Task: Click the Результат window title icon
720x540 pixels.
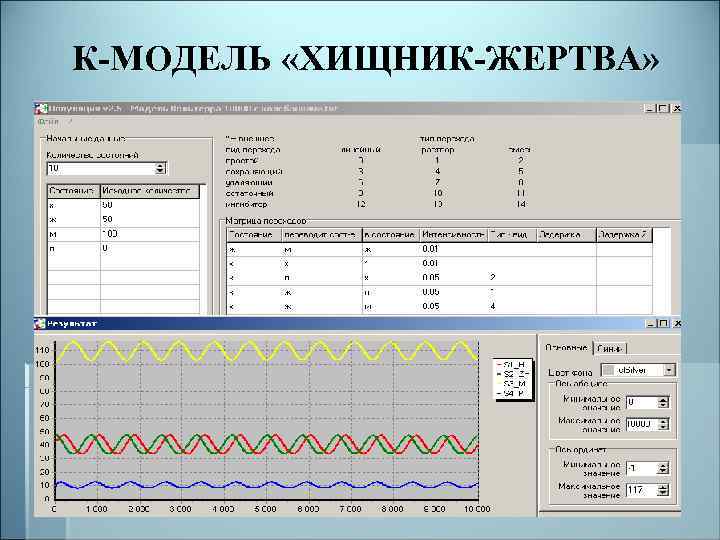Action: pyautogui.click(x=40, y=324)
